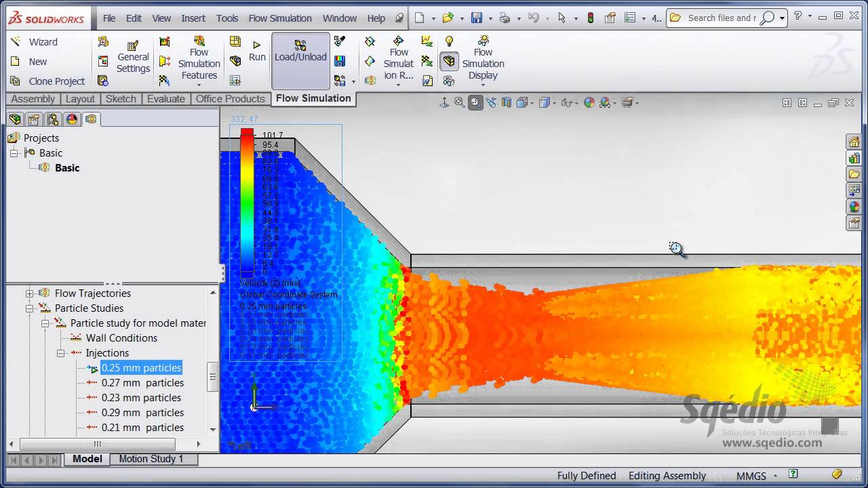Open the Window menu
The width and height of the screenshot is (868, 488).
[340, 18]
